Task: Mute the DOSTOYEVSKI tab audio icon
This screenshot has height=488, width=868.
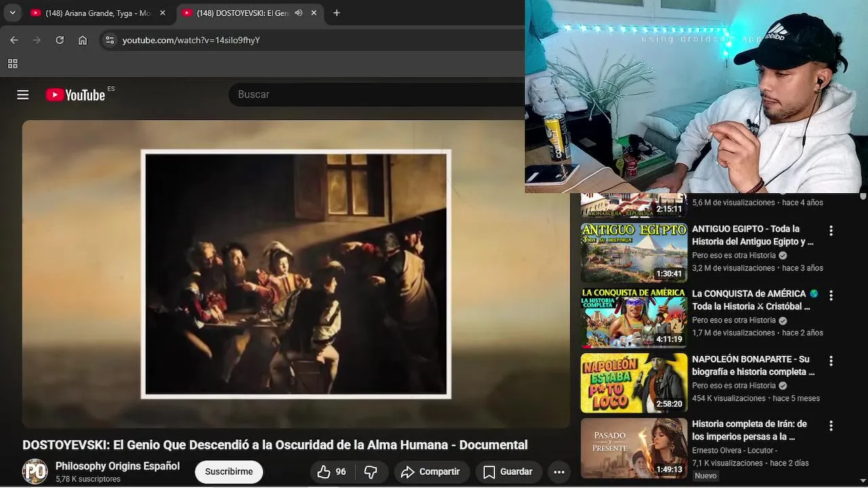Action: pyautogui.click(x=298, y=13)
